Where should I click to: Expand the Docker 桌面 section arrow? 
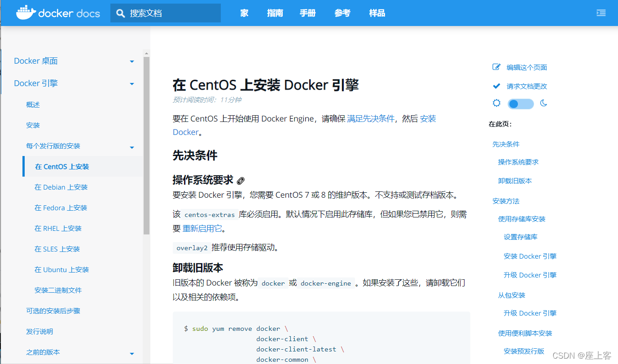(x=132, y=61)
